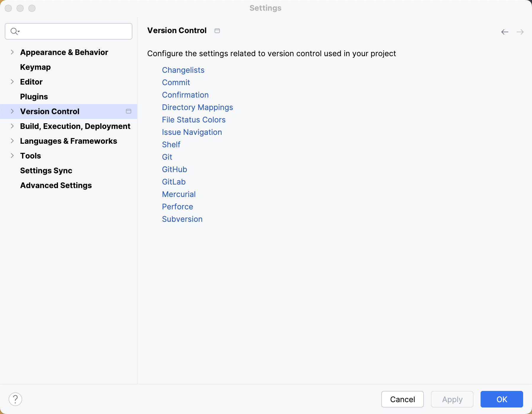The width and height of the screenshot is (532, 414).
Task: Click the small icon on the Version Control sidebar row
Action: pyautogui.click(x=129, y=111)
